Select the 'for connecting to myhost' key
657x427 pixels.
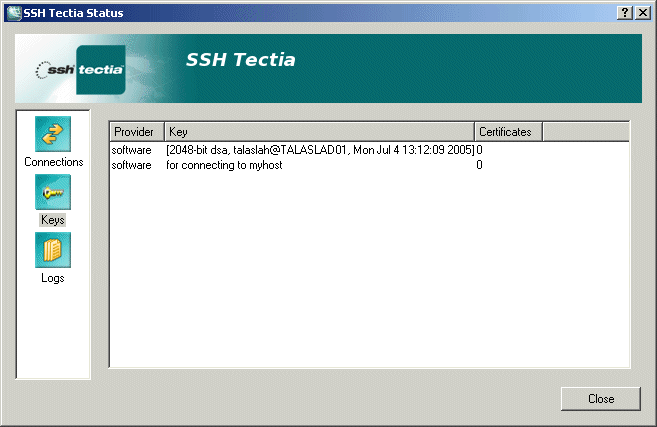225,165
